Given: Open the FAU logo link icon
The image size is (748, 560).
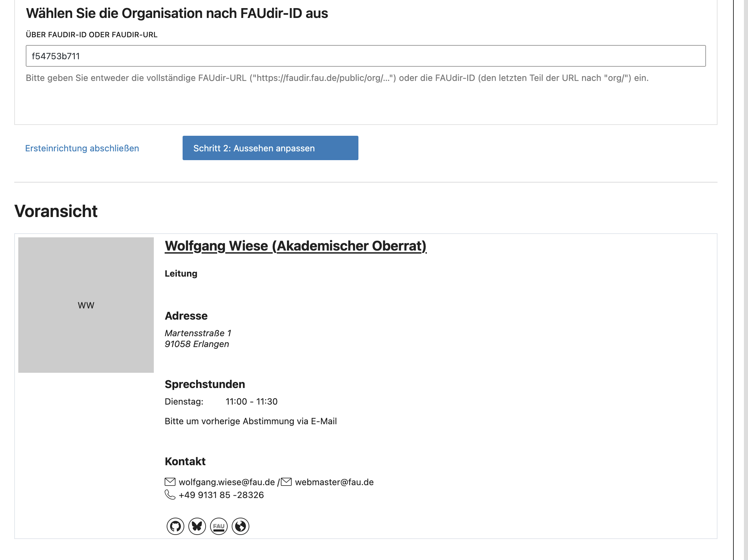Looking at the screenshot, I should [x=219, y=526].
